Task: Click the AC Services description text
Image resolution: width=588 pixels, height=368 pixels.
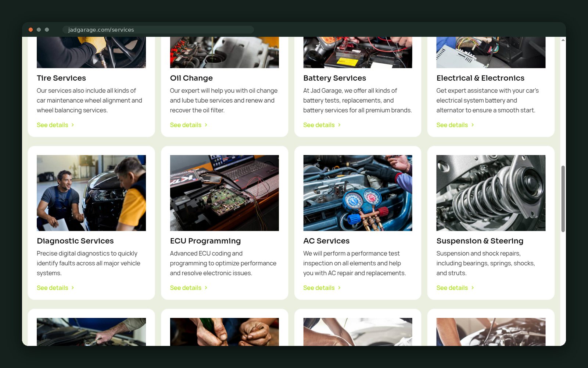Action: coord(355,263)
